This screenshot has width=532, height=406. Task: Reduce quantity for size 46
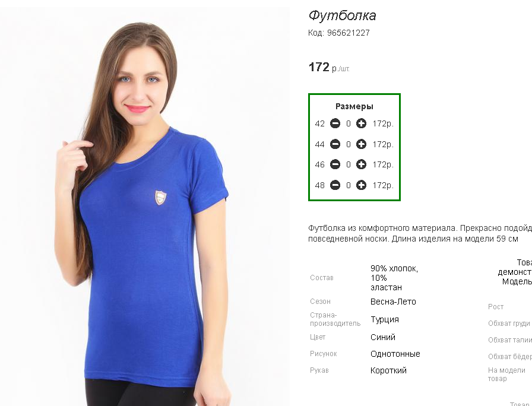[x=335, y=164]
